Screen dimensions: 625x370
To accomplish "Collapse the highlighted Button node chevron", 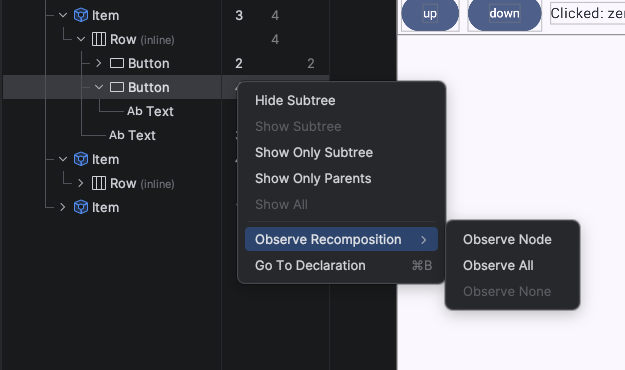I will click(99, 87).
